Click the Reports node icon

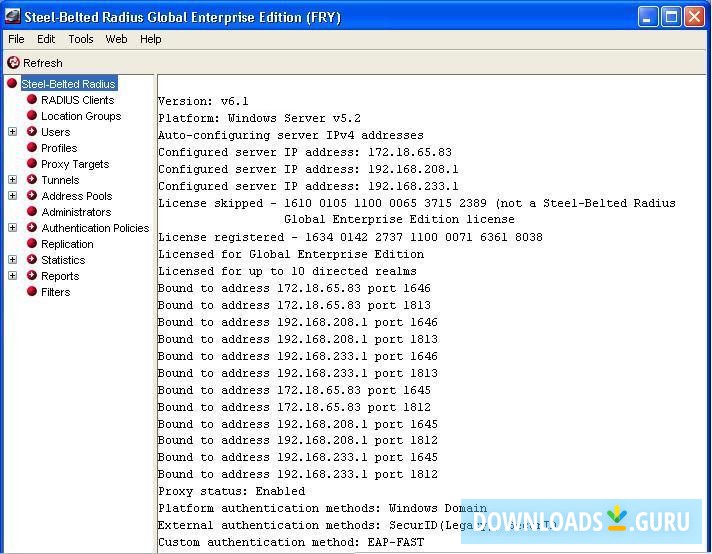(32, 275)
